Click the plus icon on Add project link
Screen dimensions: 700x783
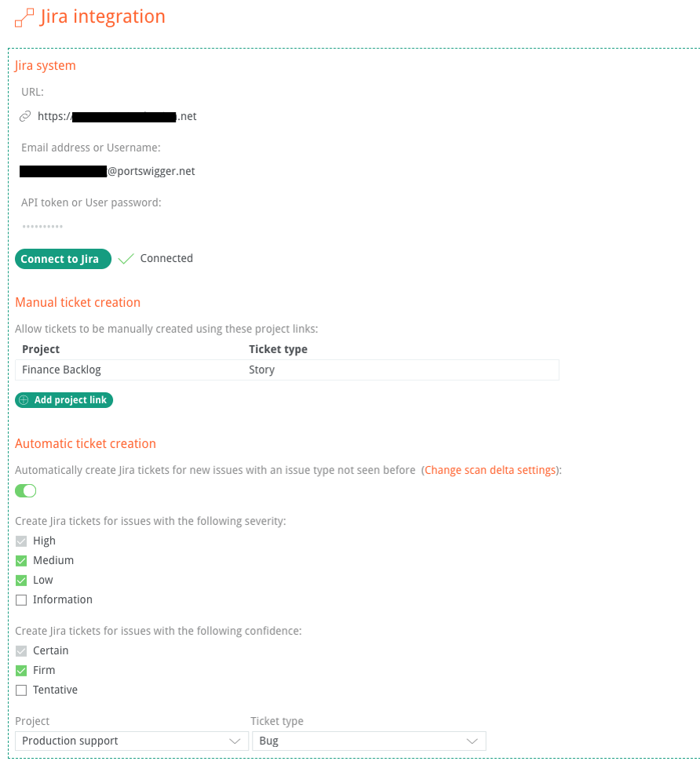[x=24, y=400]
